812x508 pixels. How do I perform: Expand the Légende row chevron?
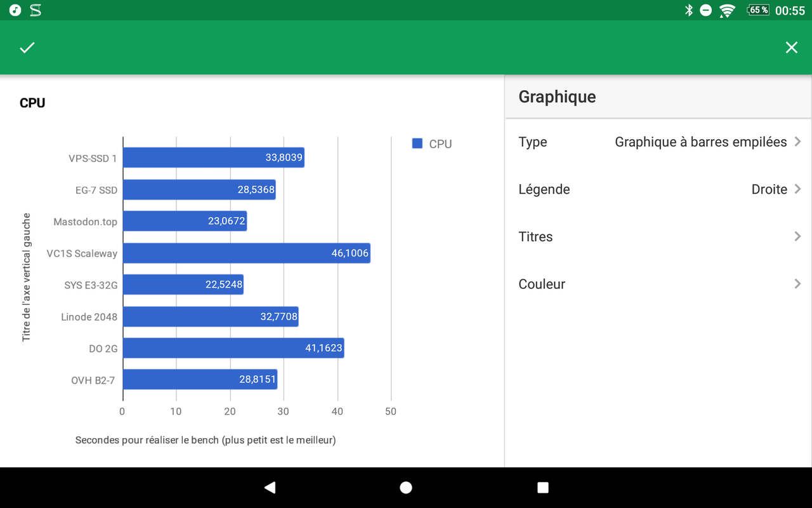(797, 189)
